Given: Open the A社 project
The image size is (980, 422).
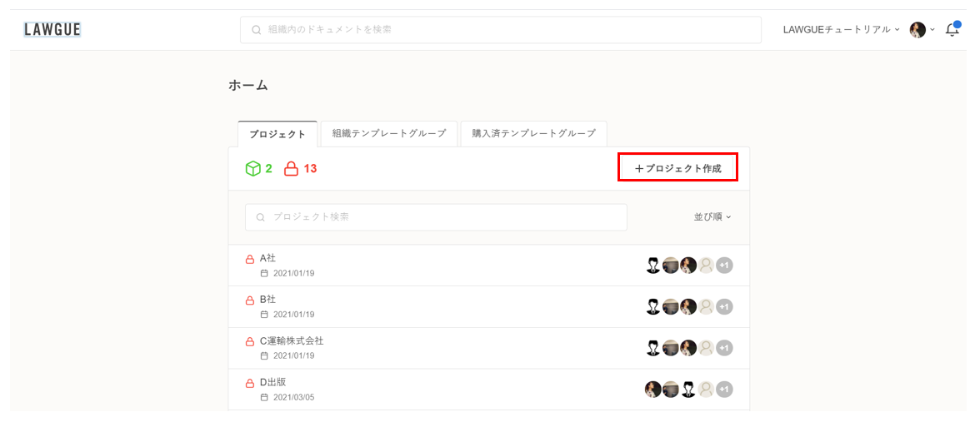Looking at the screenshot, I should pos(267,258).
